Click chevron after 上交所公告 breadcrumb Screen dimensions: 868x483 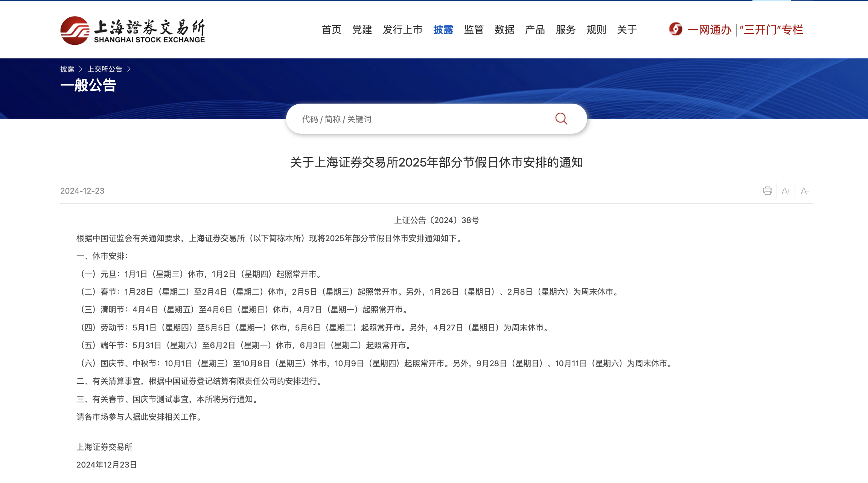tap(129, 69)
